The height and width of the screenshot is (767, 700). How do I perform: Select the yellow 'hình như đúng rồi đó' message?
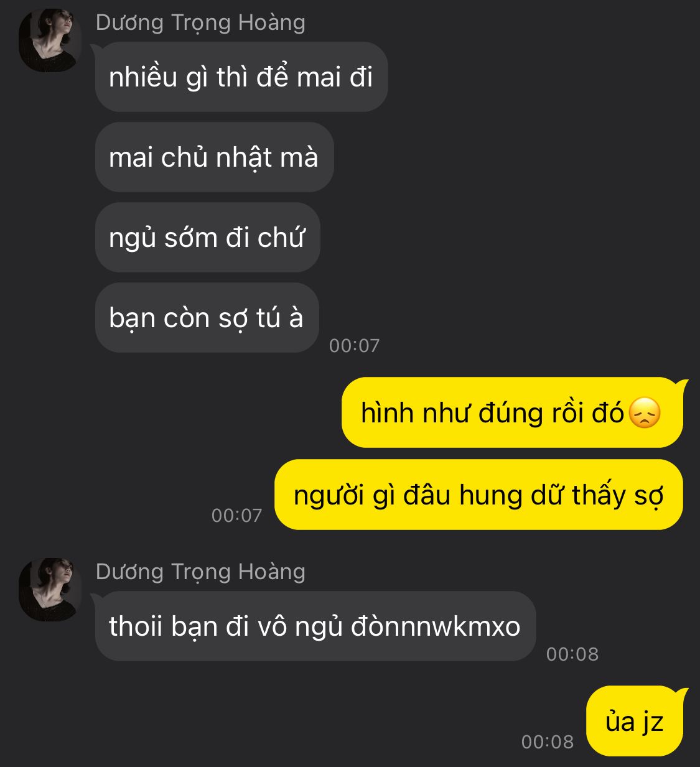tap(512, 412)
